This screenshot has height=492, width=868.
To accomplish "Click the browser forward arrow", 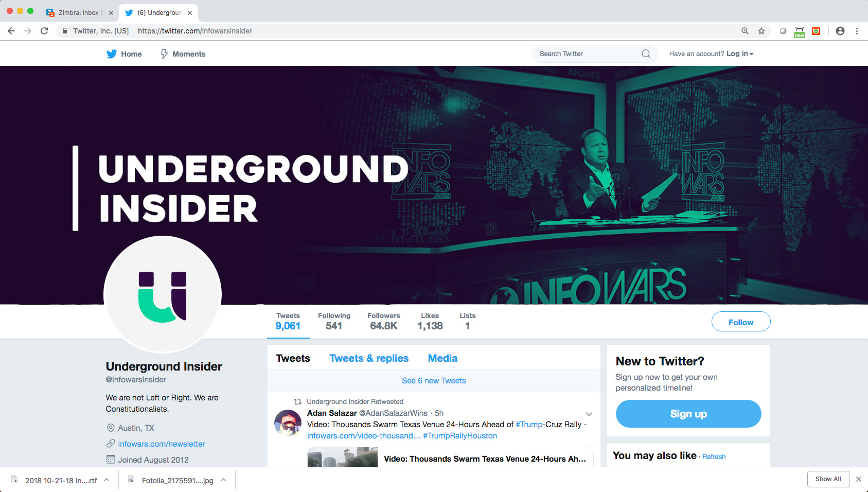I will point(28,31).
